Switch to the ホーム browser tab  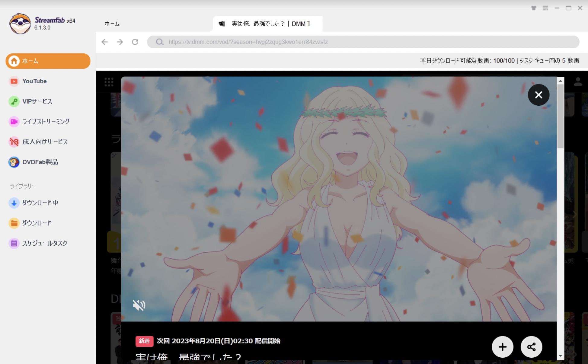coord(112,24)
